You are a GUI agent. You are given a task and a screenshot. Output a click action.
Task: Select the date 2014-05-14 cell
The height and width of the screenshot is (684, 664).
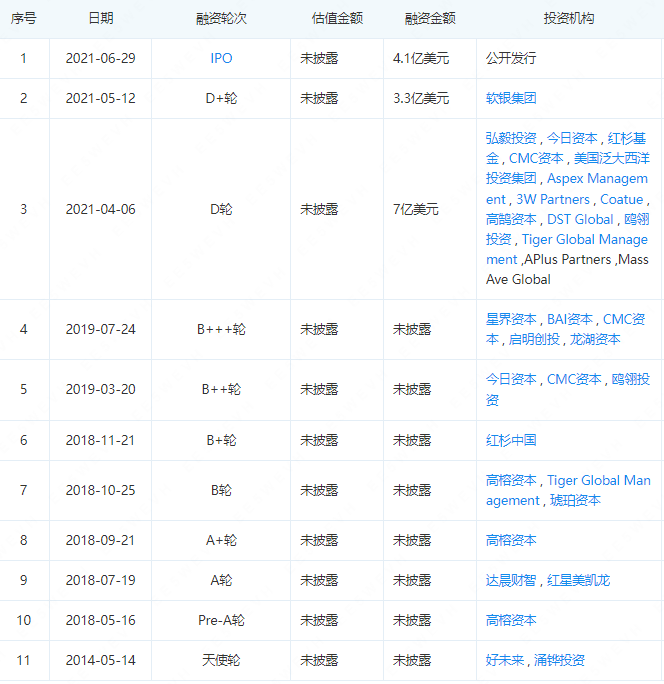pos(100,660)
